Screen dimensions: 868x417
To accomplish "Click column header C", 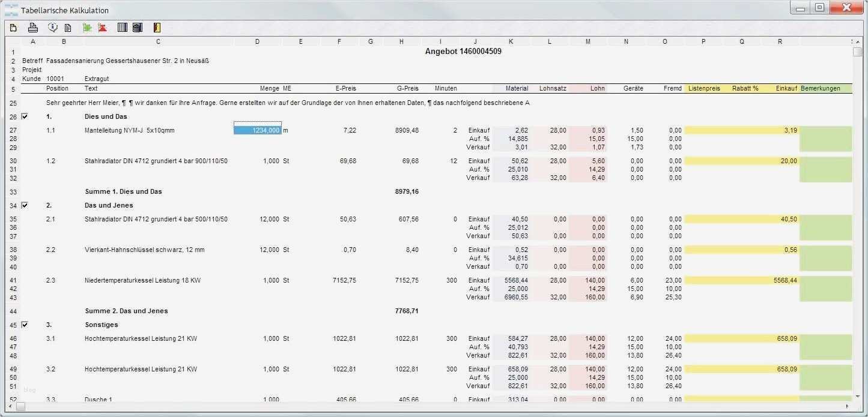I will (158, 41).
